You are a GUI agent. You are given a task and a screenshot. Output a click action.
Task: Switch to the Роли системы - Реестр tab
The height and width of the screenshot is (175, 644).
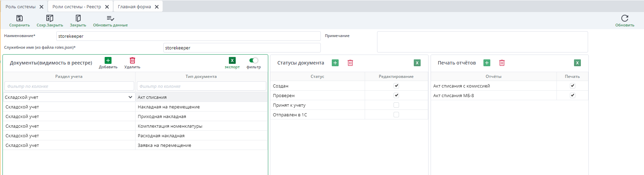pyautogui.click(x=77, y=7)
